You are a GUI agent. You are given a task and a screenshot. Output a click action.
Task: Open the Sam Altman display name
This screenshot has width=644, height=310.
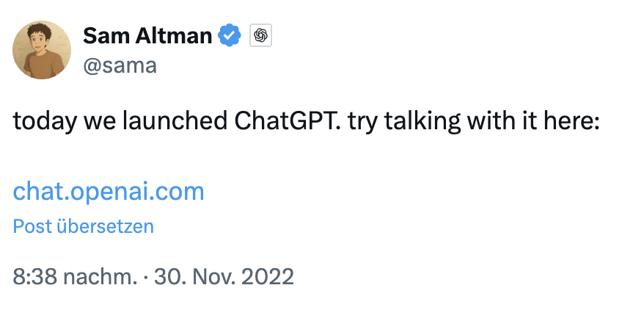[x=147, y=35]
